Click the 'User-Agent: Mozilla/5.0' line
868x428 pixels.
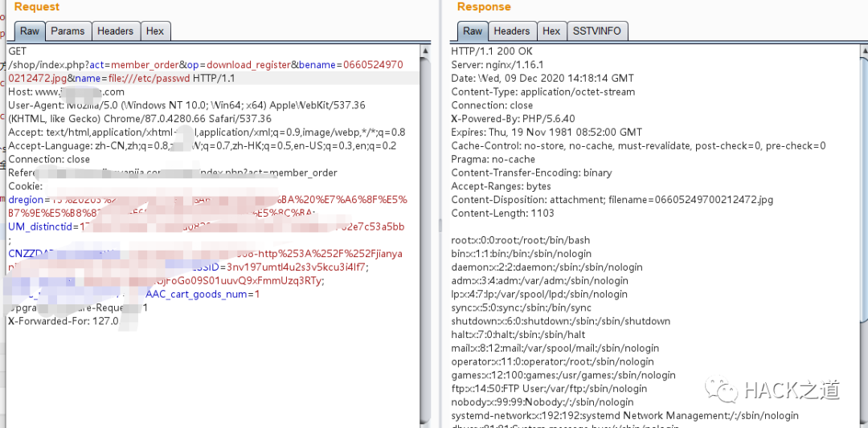(186, 105)
